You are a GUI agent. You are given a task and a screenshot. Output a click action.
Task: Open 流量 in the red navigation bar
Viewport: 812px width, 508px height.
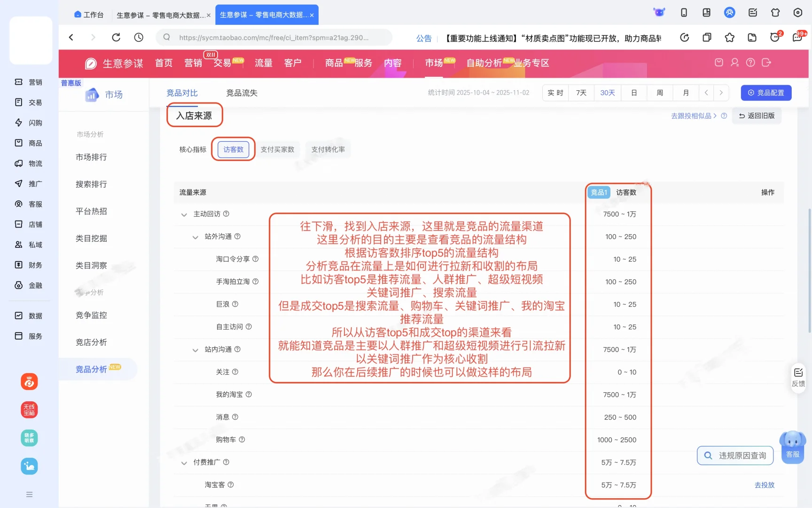[x=264, y=63]
